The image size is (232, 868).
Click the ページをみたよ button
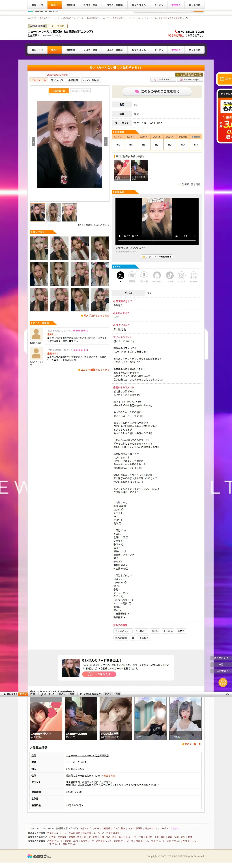[99, 674]
